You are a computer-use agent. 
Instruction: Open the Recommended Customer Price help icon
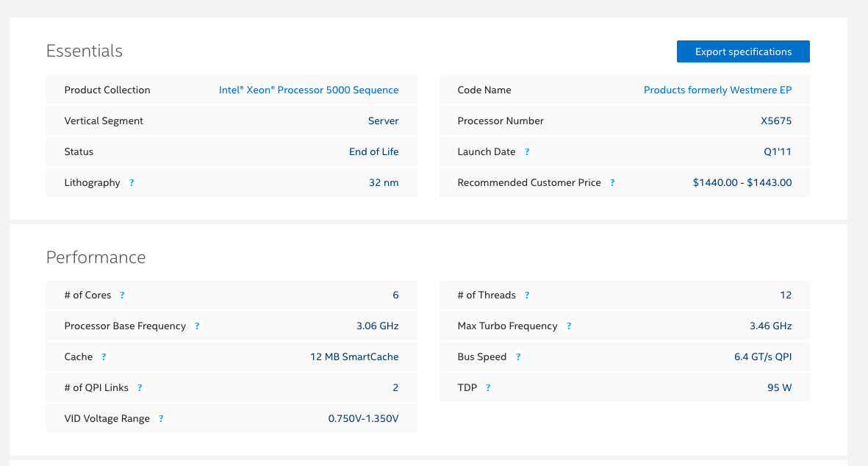(x=612, y=182)
